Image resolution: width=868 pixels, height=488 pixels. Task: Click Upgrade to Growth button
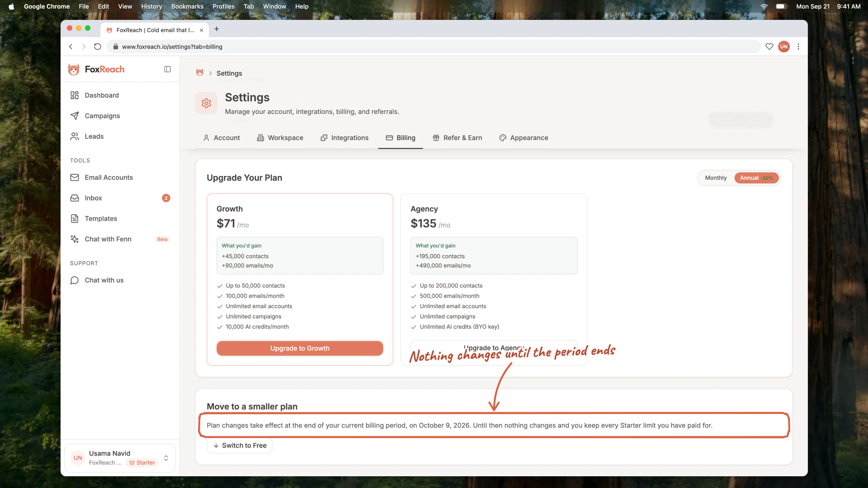300,348
